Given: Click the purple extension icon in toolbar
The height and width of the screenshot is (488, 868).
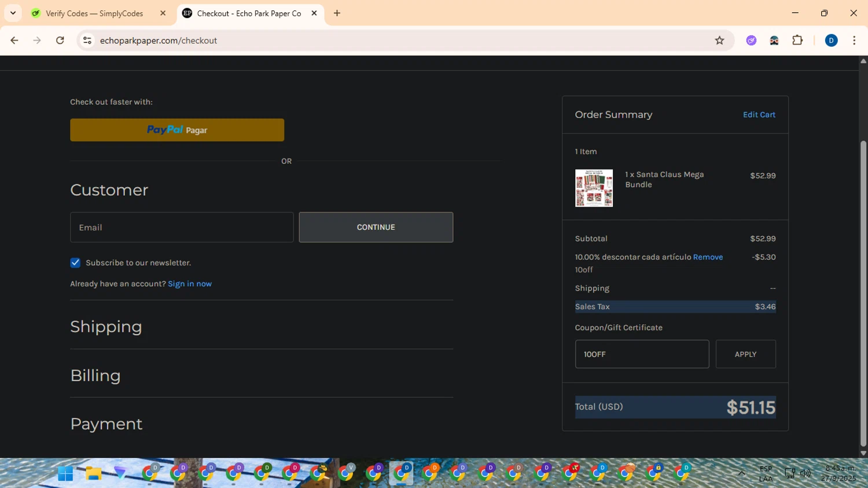Looking at the screenshot, I should (751, 41).
